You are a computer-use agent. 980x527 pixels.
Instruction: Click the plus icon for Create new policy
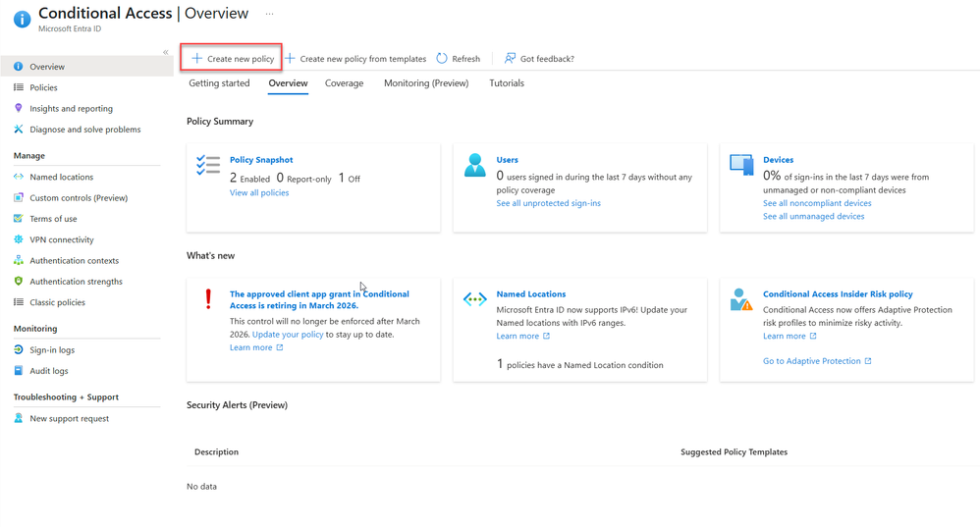click(196, 58)
